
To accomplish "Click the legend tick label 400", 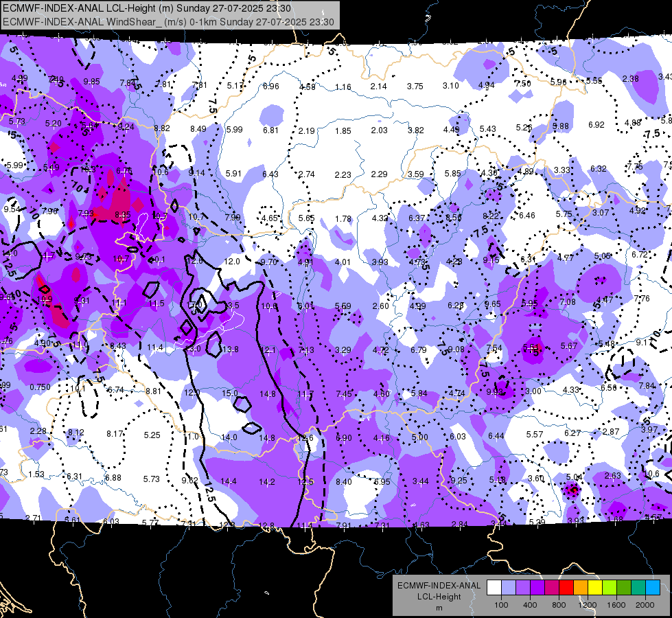I will [530, 605].
